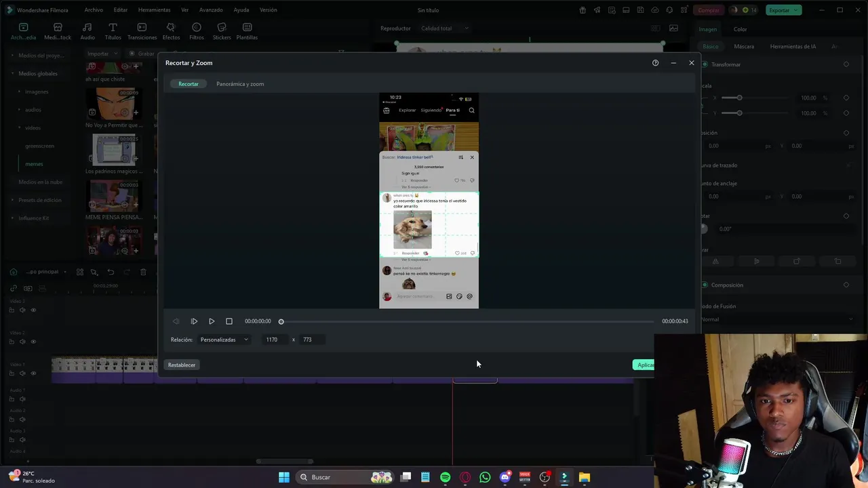The image size is (868, 488).
Task: Mute the Video 3 track
Action: tap(22, 310)
